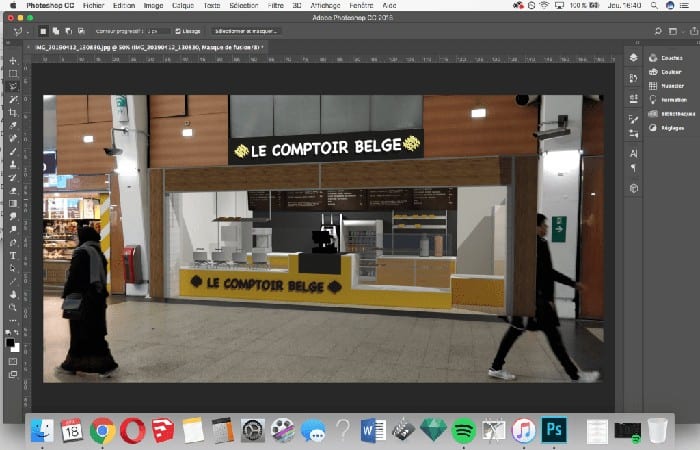Open Spotify from the Dock
Image resolution: width=700 pixels, height=450 pixels.
pos(464,430)
